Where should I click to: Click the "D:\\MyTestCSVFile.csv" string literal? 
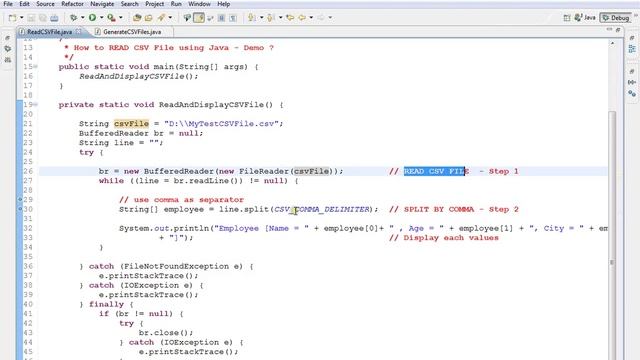click(221, 123)
